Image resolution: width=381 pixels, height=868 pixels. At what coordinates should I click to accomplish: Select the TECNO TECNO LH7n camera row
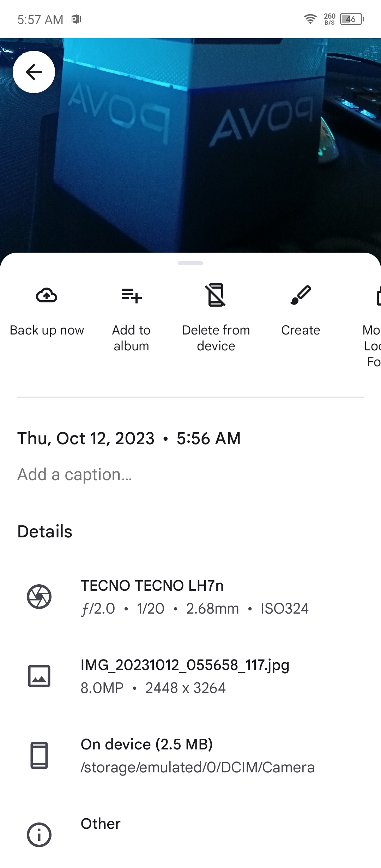click(190, 597)
